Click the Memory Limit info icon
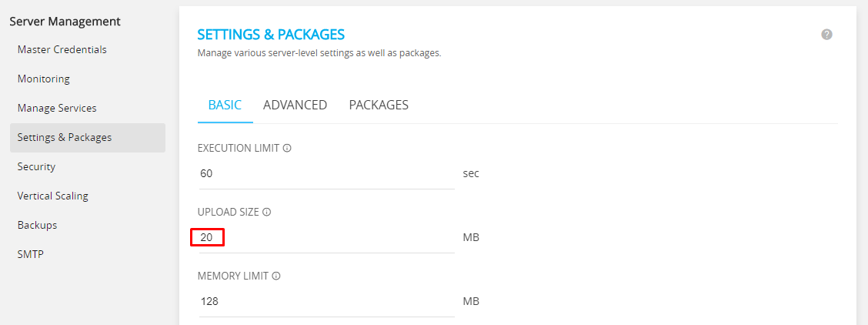 [275, 276]
